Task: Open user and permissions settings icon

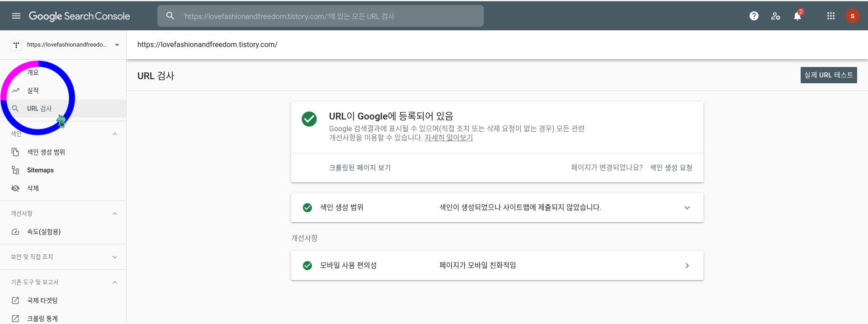Action: (x=775, y=16)
